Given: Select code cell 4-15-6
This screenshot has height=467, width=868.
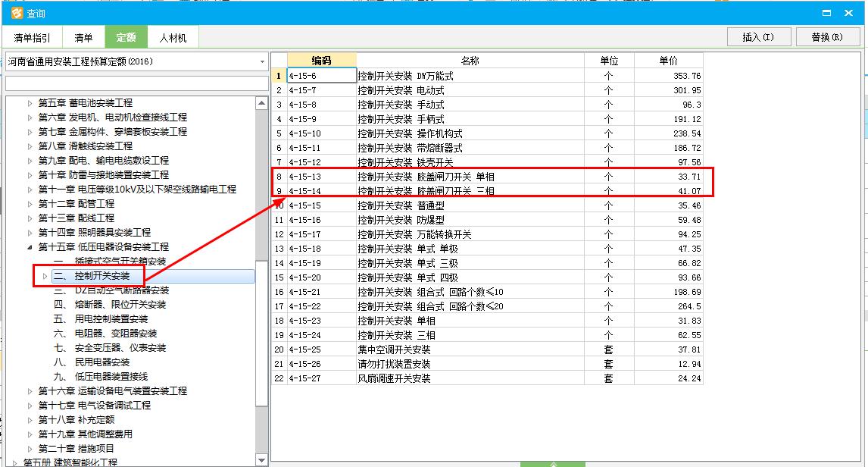Looking at the screenshot, I should tap(322, 76).
